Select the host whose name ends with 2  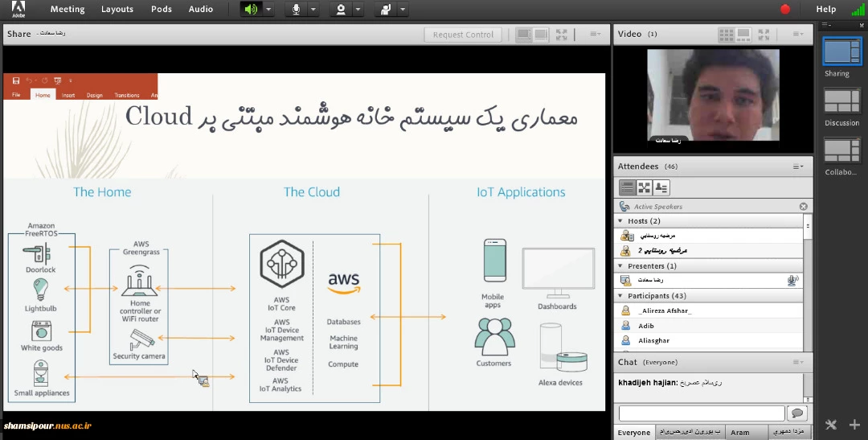point(709,250)
